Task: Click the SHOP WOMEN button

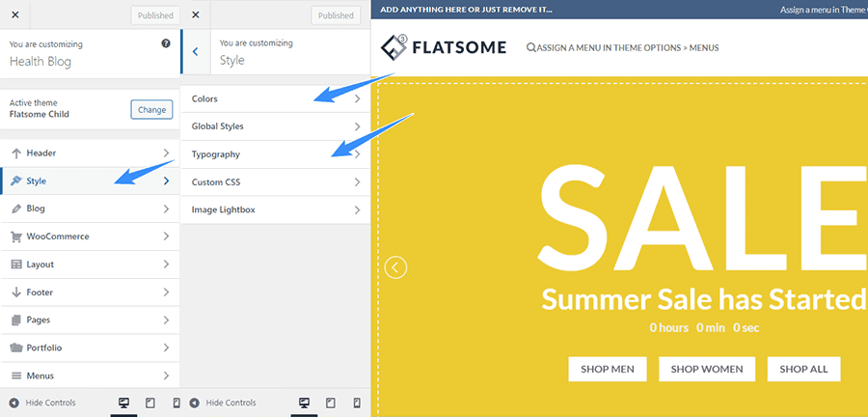Action: coord(706,369)
